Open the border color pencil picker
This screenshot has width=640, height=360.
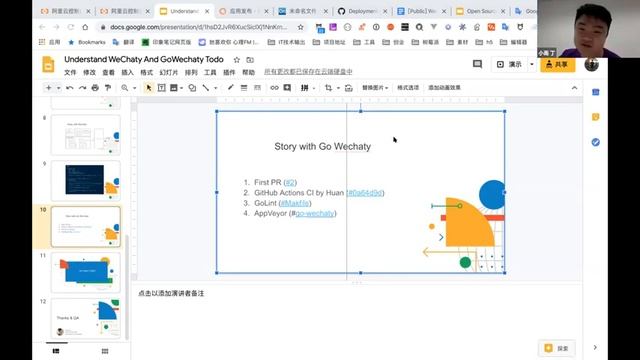[231, 88]
